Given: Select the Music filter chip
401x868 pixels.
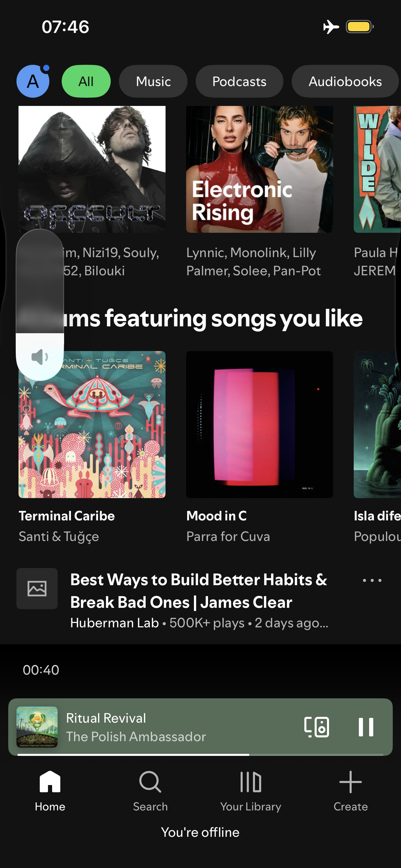Looking at the screenshot, I should point(153,81).
